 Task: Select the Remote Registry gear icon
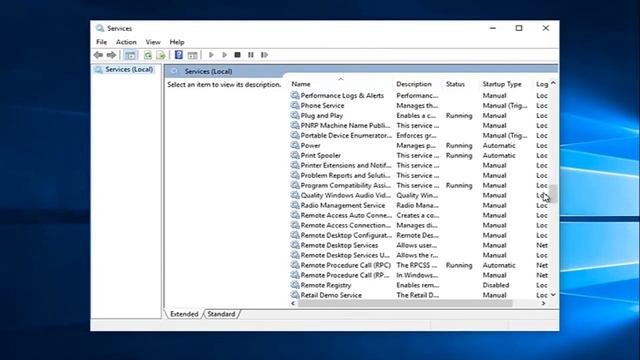point(295,285)
